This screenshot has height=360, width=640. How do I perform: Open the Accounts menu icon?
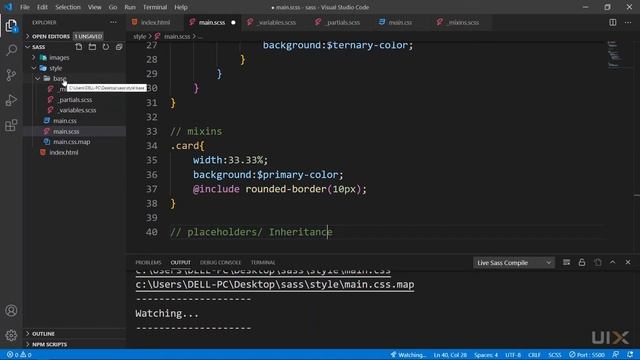[x=11, y=311]
